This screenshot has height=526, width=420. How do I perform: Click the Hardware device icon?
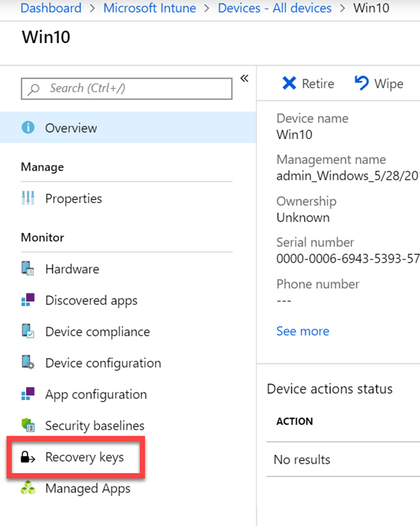pyautogui.click(x=28, y=269)
